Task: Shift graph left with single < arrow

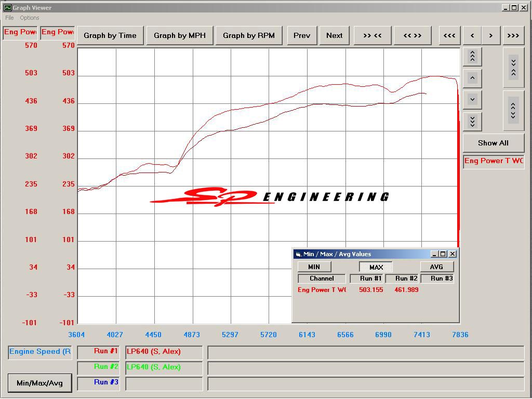Action: [x=472, y=36]
